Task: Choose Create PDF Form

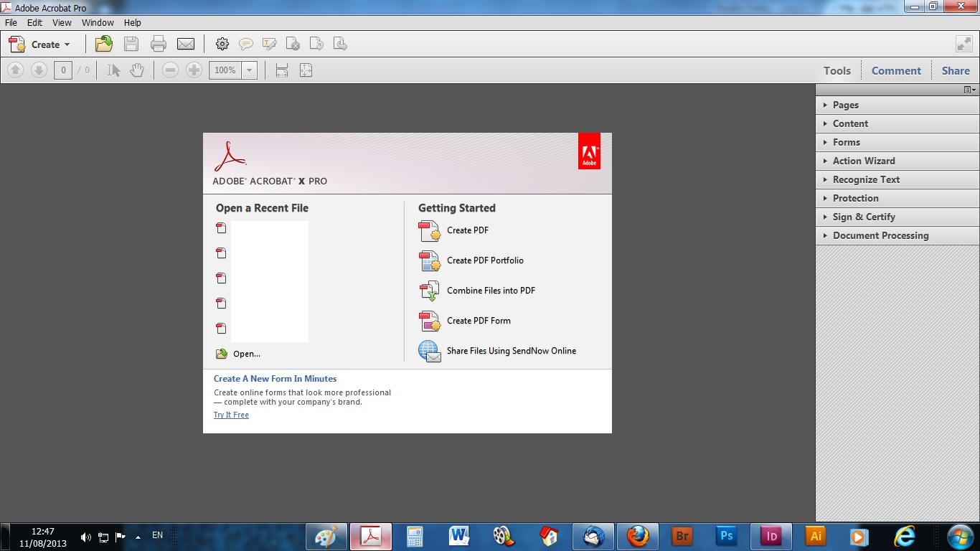Action: tap(464, 321)
